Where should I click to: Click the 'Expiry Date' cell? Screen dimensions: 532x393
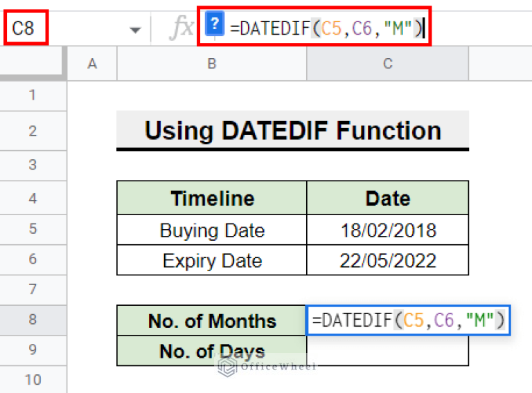[212, 260]
